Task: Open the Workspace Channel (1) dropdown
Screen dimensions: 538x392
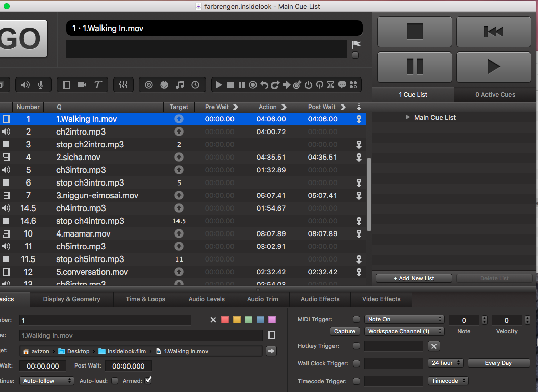Action: coord(404,331)
